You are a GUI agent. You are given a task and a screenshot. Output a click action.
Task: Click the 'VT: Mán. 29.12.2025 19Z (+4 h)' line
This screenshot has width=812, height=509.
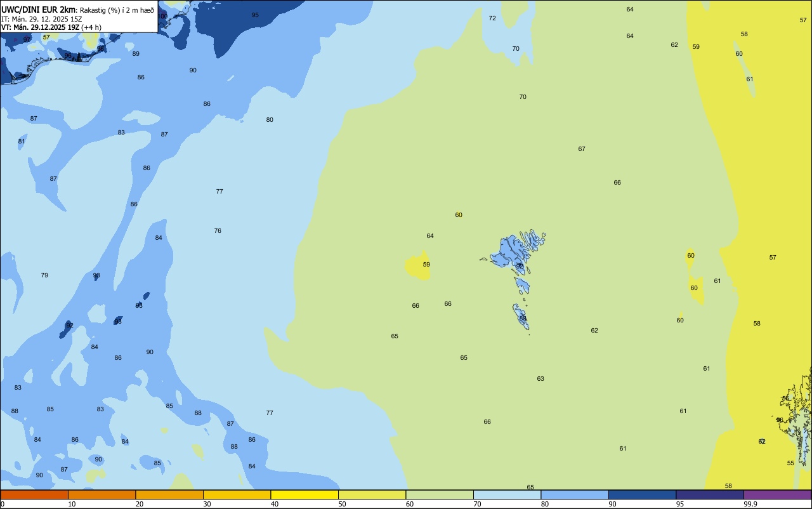coord(51,27)
